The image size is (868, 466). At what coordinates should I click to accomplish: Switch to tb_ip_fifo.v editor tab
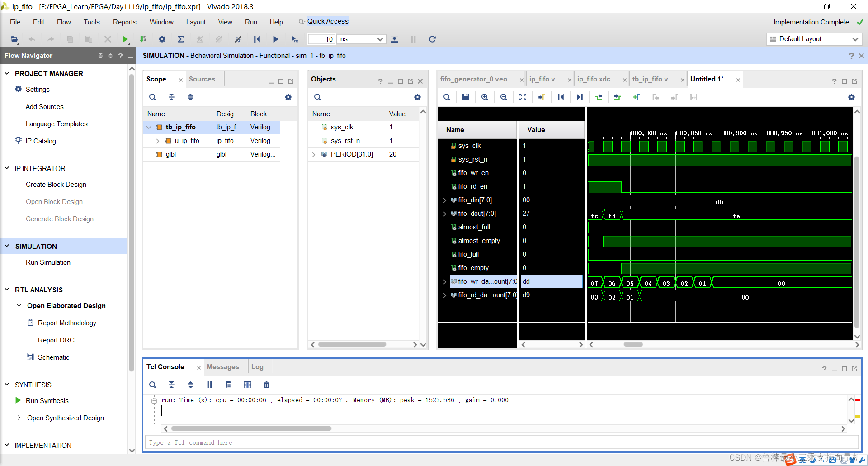coord(650,79)
